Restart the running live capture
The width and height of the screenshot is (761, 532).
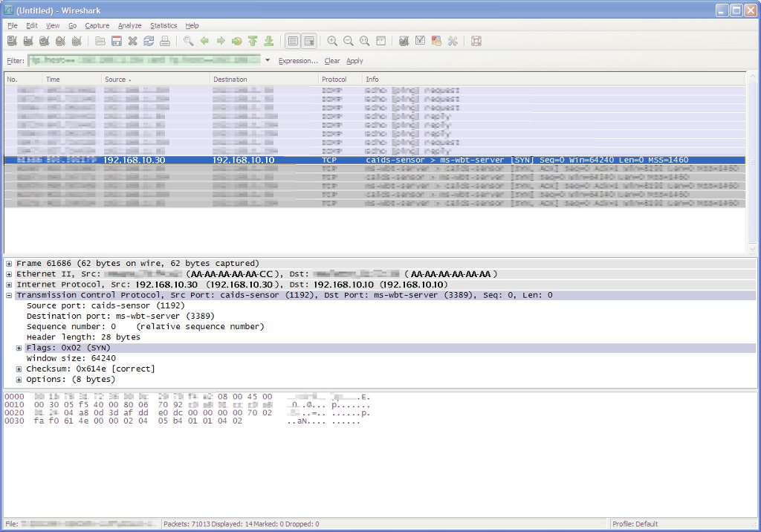(x=77, y=42)
